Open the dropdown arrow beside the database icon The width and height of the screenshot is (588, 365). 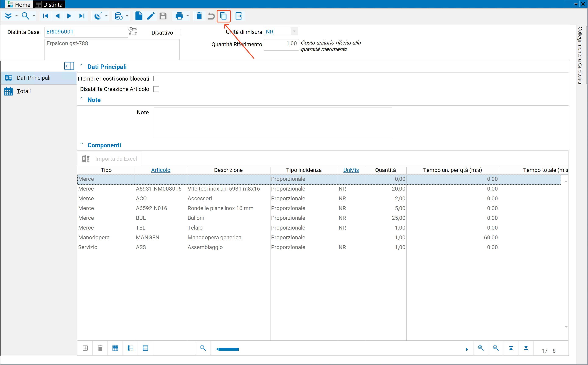tap(127, 16)
